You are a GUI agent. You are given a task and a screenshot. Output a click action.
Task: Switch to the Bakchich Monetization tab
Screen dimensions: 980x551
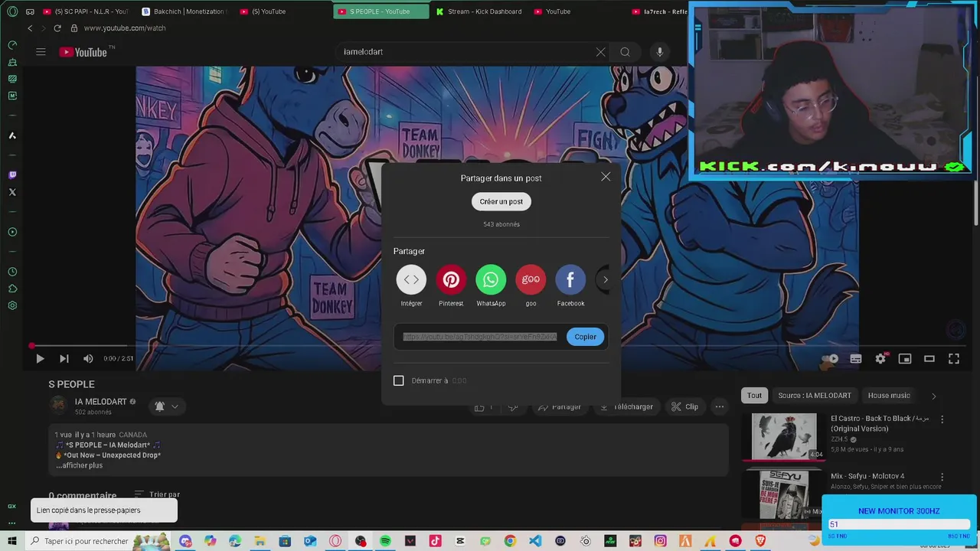tap(184, 11)
